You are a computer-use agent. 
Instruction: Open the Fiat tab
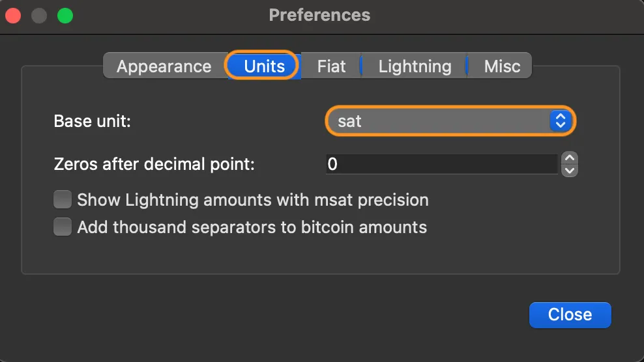tap(331, 66)
